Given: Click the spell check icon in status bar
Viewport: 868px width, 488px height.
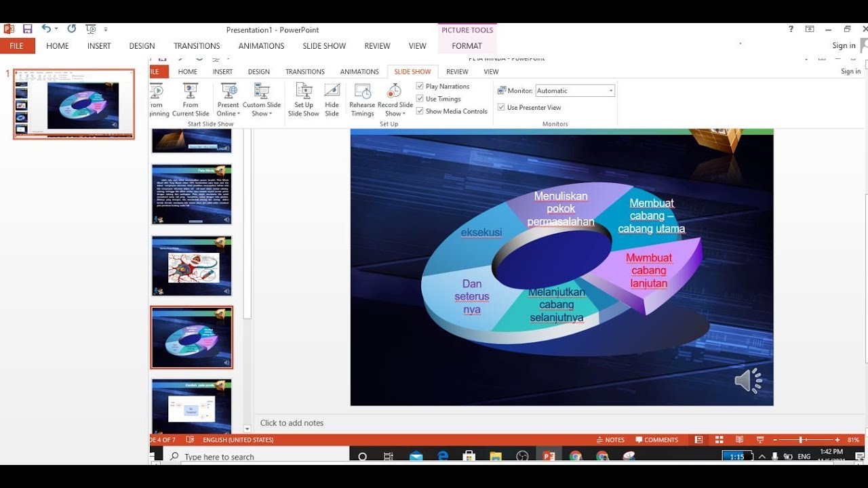Looking at the screenshot, I should pyautogui.click(x=190, y=440).
